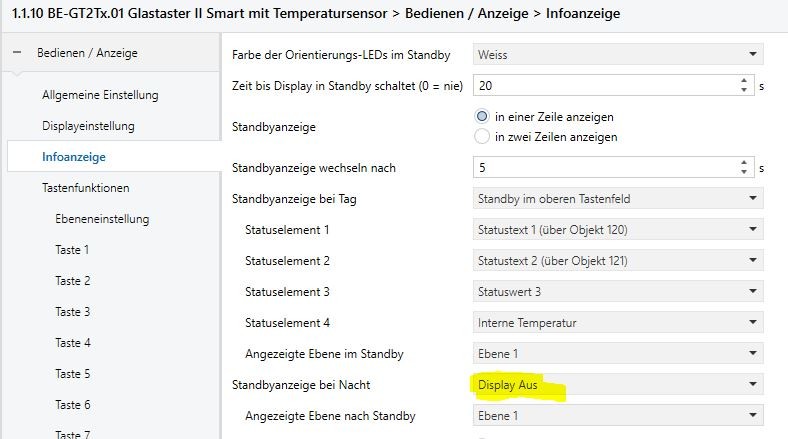Open the Standbyanzeige bei Nacht dropdown
This screenshot has width=788, height=439.
[617, 385]
